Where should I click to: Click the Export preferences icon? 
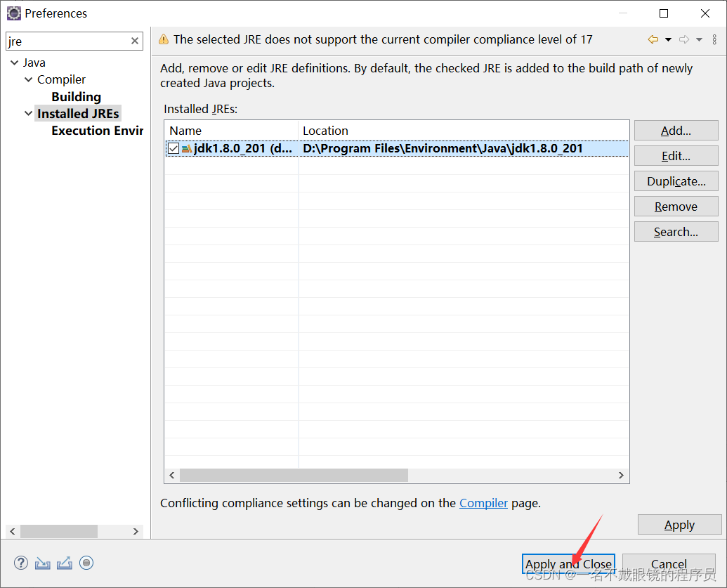click(x=65, y=563)
